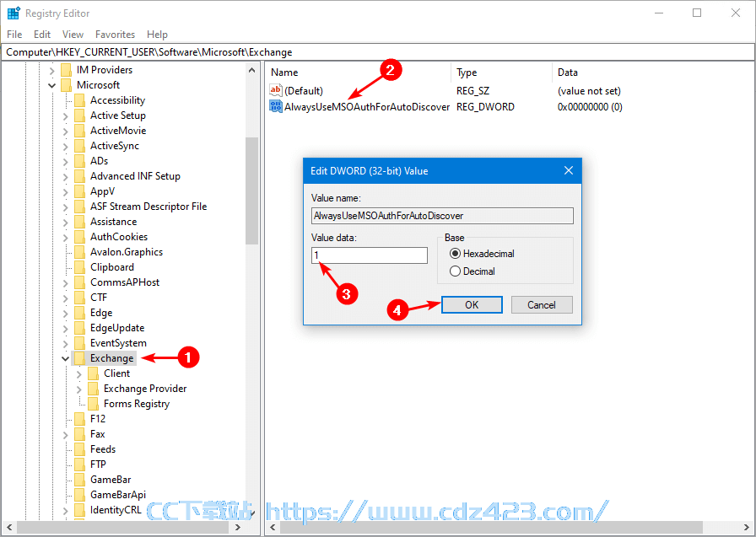The width and height of the screenshot is (756, 537).
Task: Select the F12 key in tree
Action: (x=98, y=419)
